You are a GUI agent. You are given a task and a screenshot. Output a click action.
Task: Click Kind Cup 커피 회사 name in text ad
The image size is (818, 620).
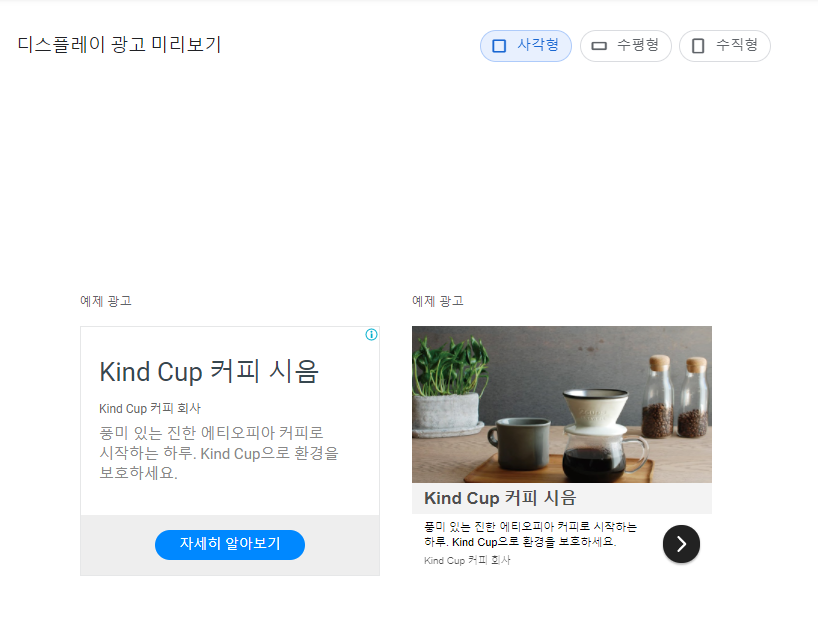tap(150, 409)
